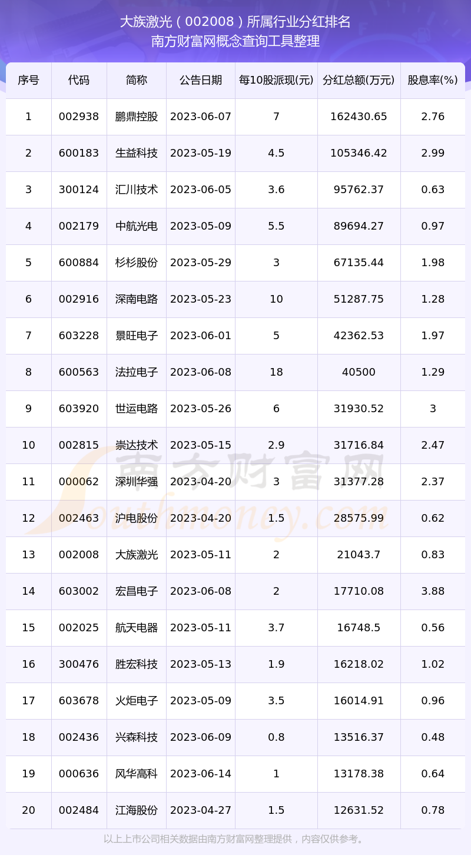Click stock code 002484
471x868 pixels.
[79, 810]
